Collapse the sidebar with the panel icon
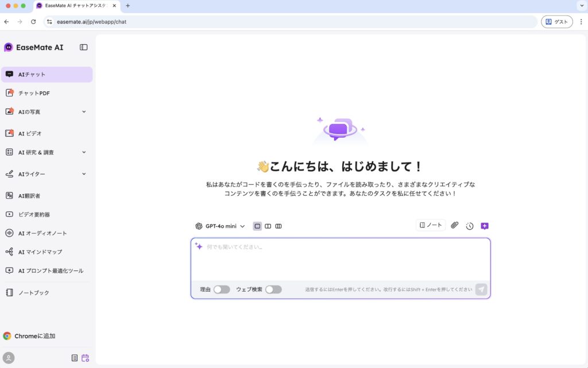Image resolution: width=588 pixels, height=368 pixels. (x=84, y=47)
